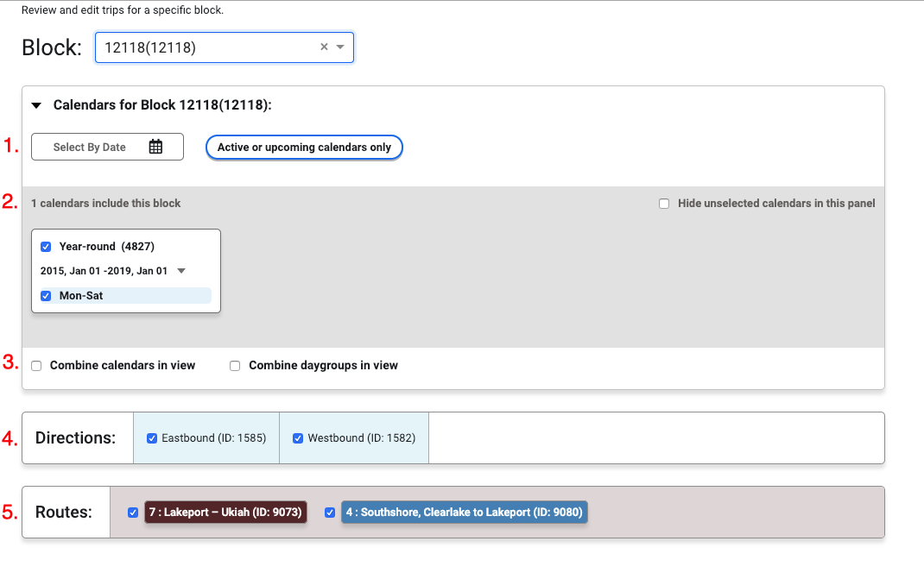Enable Combine calendars in view
Image resolution: width=924 pixels, height=579 pixels.
[x=36, y=366]
